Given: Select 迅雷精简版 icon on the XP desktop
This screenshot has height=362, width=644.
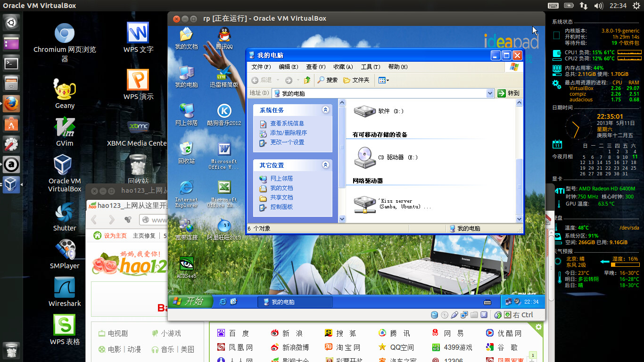Looking at the screenshot, I should point(224,76).
